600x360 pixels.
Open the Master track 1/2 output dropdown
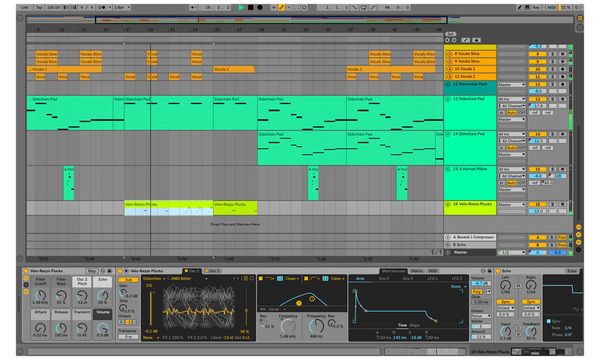(512, 252)
